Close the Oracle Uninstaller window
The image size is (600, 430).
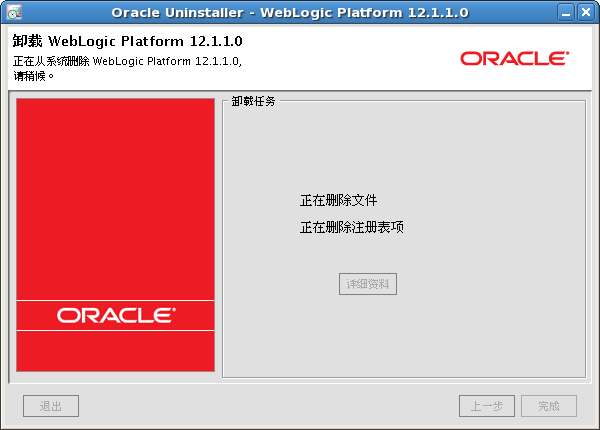pyautogui.click(x=586, y=12)
